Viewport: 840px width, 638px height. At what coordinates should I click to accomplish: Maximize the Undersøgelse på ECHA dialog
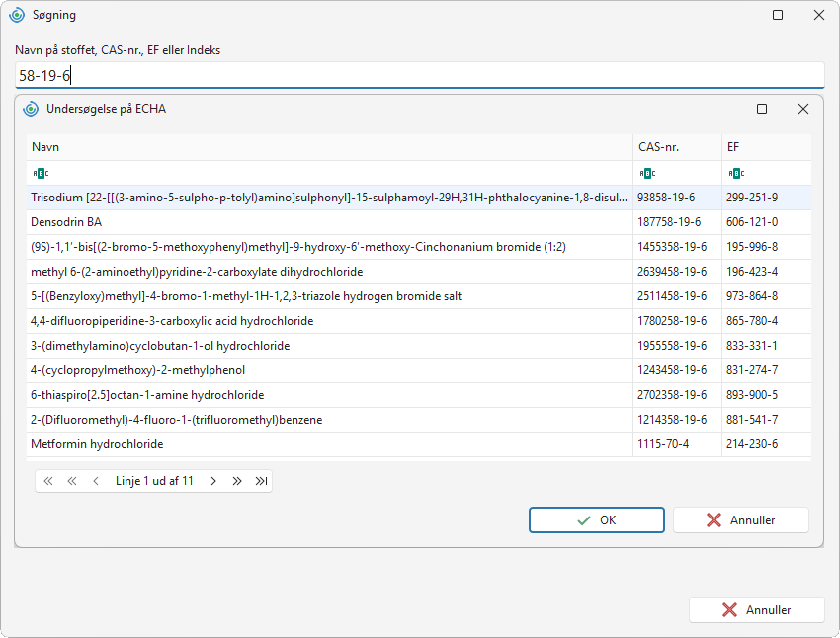[762, 110]
